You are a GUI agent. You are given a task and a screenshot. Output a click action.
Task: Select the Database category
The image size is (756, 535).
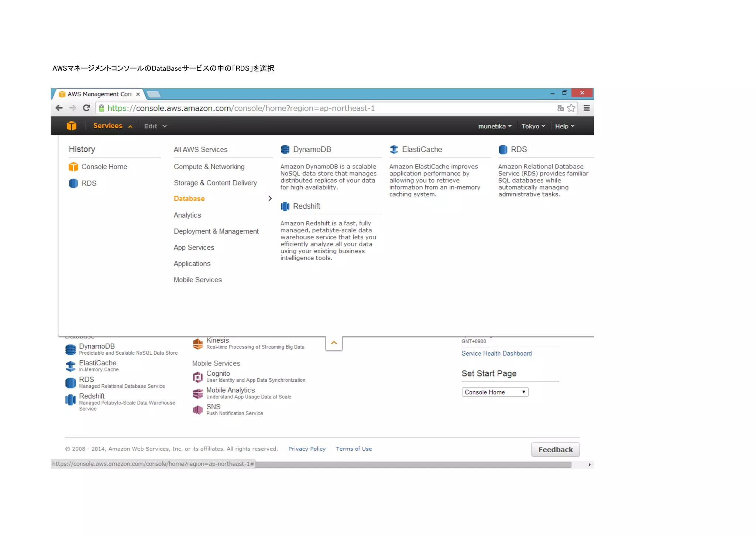tap(189, 199)
